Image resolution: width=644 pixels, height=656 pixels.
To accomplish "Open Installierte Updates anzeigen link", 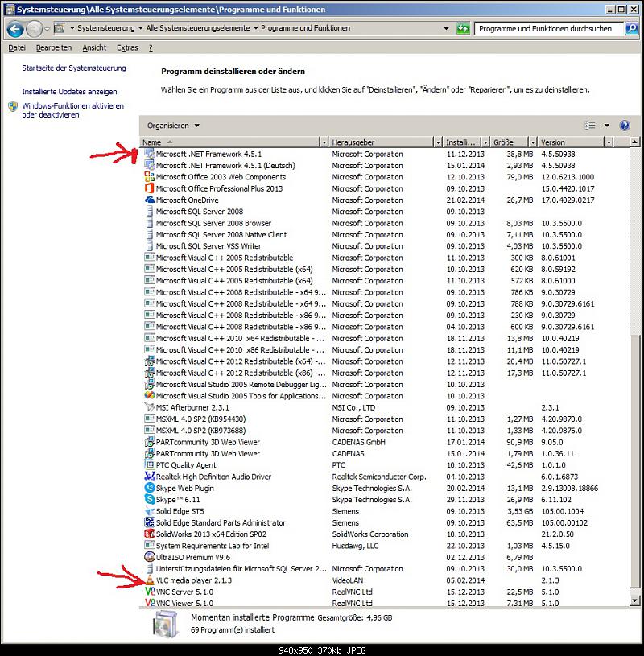I will (x=69, y=91).
